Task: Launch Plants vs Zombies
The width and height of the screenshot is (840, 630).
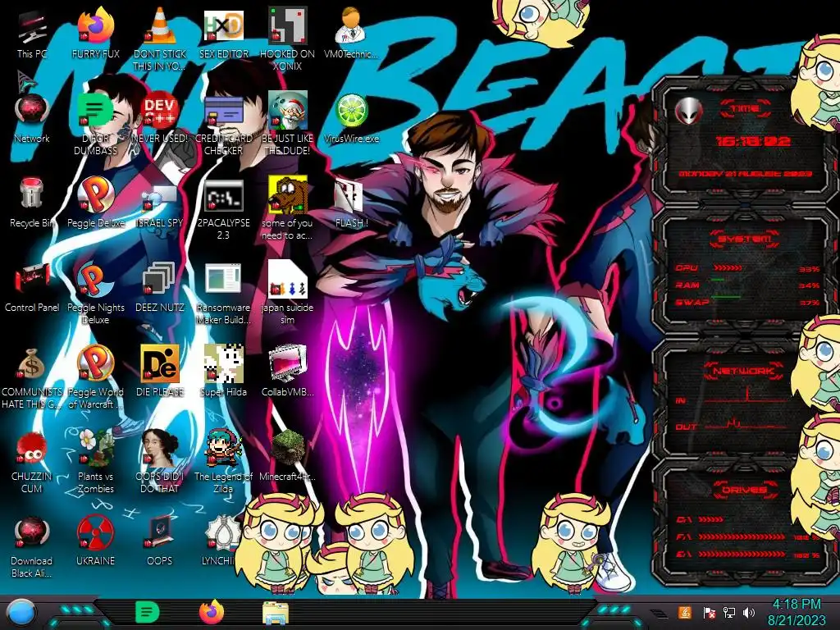Action: pyautogui.click(x=95, y=463)
